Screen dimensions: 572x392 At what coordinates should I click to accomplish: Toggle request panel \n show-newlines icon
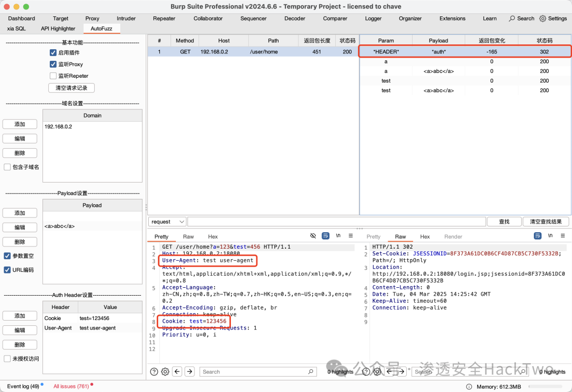click(338, 236)
